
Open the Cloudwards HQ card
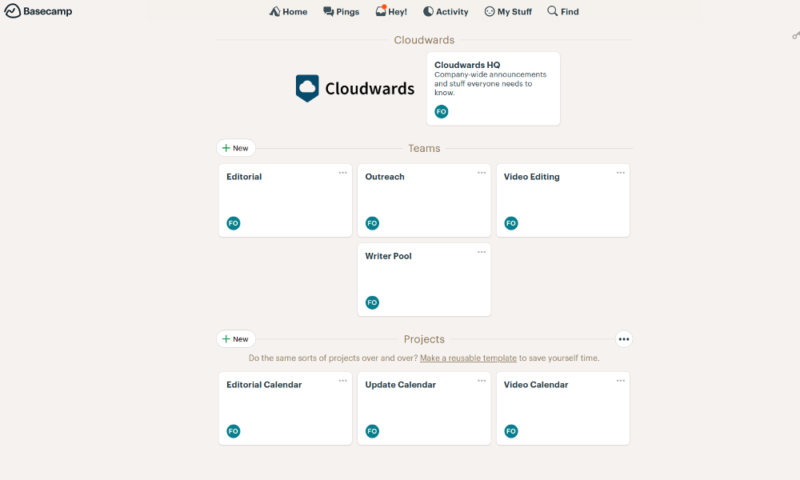click(x=493, y=88)
